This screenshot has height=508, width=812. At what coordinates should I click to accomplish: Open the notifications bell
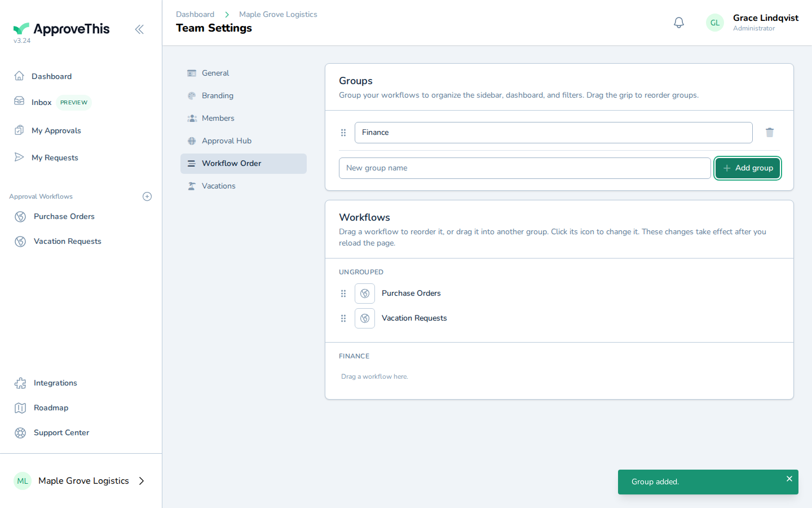679,23
